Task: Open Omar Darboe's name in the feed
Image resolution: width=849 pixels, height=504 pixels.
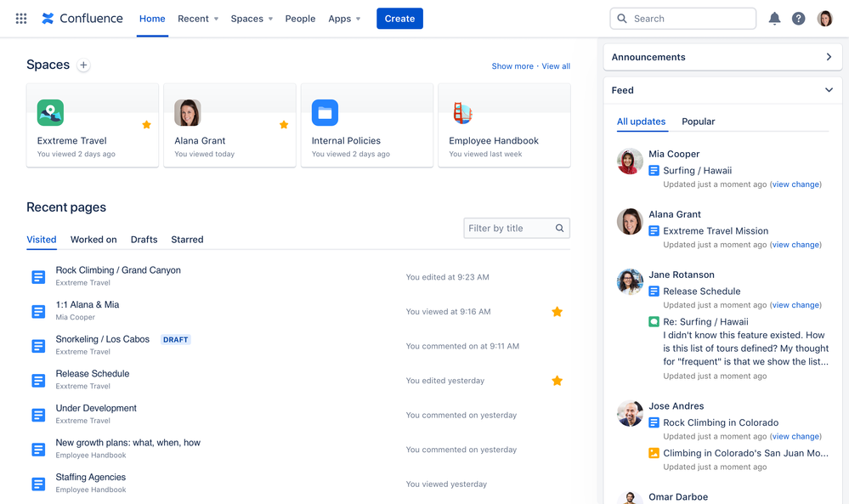Action: point(678,496)
